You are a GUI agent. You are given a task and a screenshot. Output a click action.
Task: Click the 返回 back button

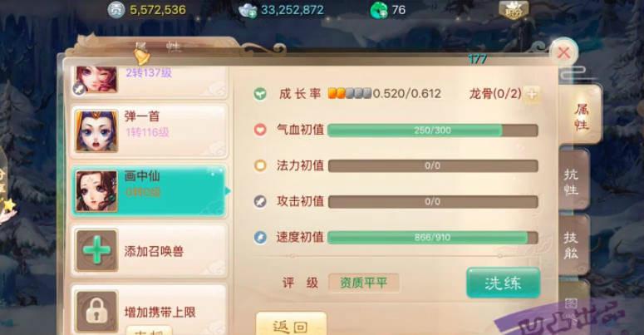pyautogui.click(x=291, y=325)
